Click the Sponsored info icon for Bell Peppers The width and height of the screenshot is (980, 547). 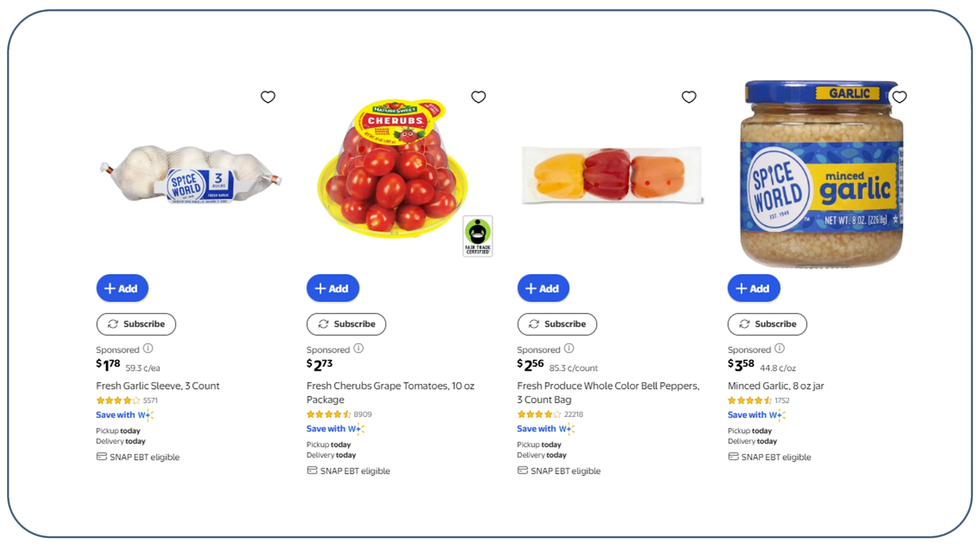(x=570, y=348)
